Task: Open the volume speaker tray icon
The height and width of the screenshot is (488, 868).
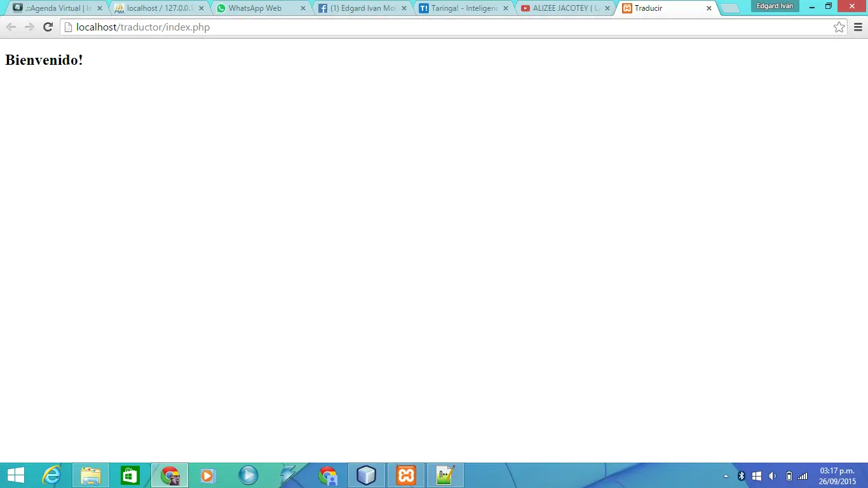Action: click(773, 476)
